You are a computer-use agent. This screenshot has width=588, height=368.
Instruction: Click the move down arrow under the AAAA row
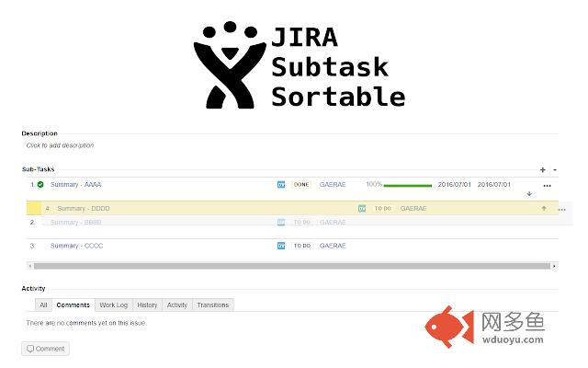pyautogui.click(x=529, y=194)
